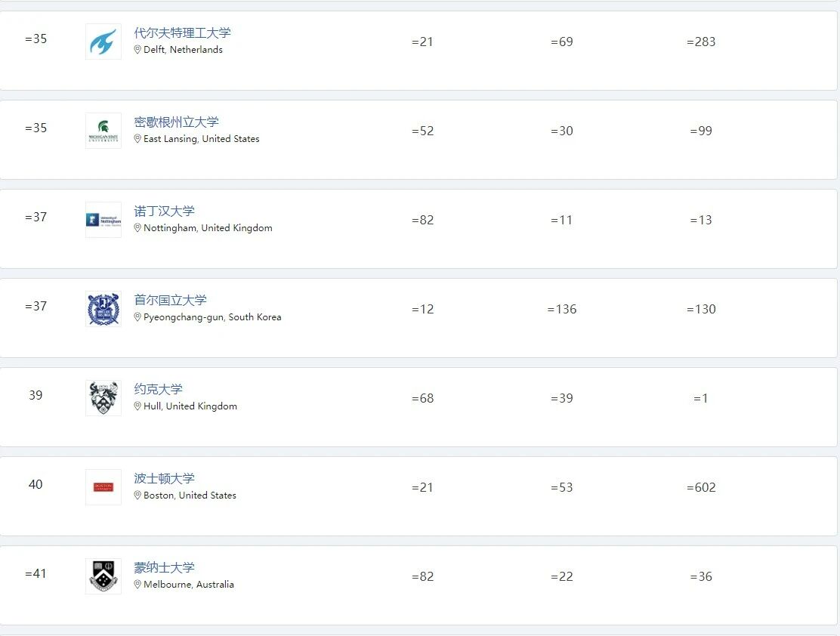Click the Boston University red logo
This screenshot has height=636, width=840.
[103, 487]
